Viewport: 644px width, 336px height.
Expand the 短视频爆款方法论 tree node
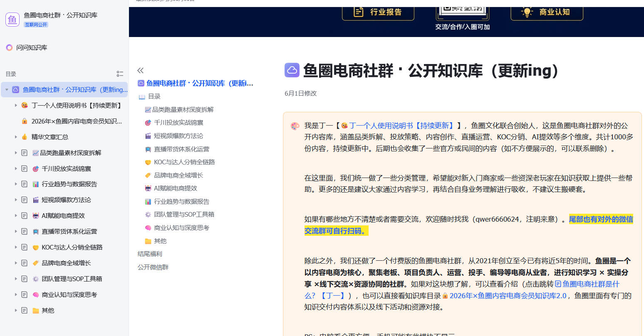[16, 200]
